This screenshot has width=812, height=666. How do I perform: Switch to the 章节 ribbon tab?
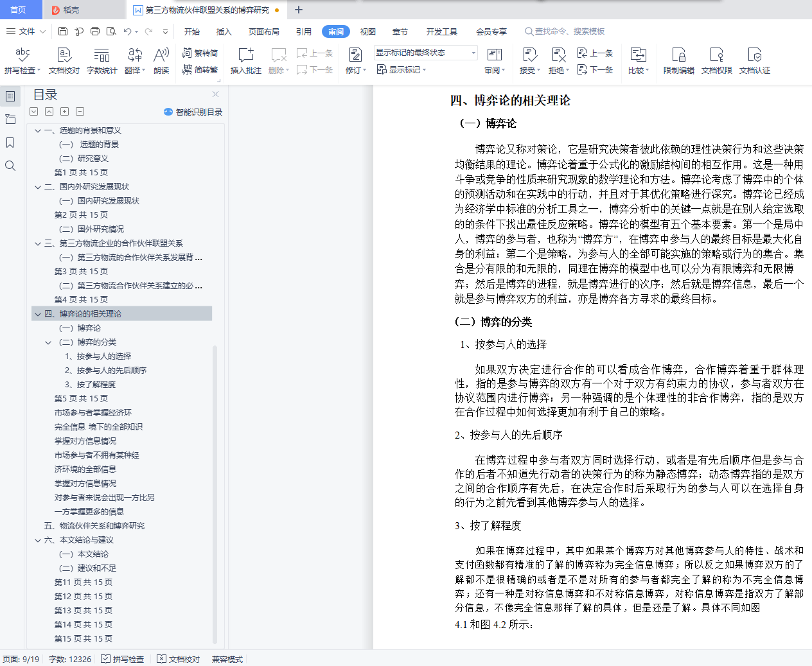[x=400, y=31]
